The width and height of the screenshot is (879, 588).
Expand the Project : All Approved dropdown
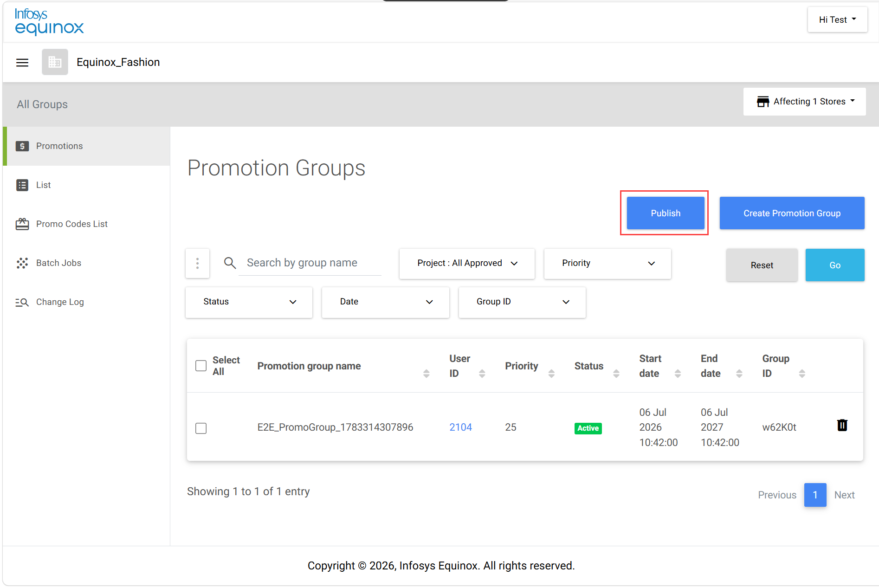point(467,264)
